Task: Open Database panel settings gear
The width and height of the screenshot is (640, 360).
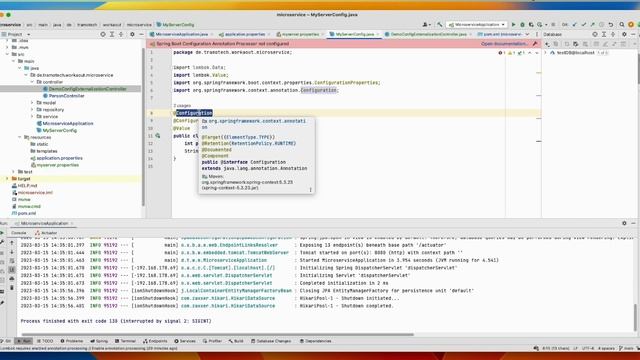Action: pos(624,34)
